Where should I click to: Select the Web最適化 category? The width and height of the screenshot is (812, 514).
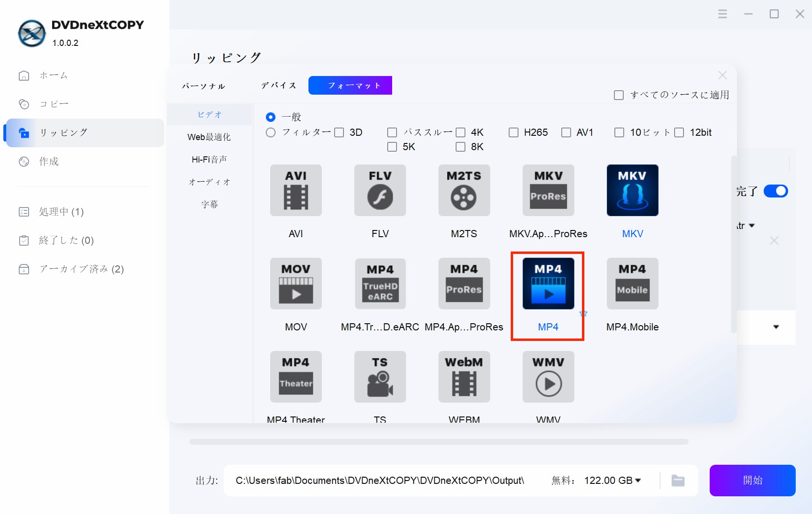pos(209,137)
